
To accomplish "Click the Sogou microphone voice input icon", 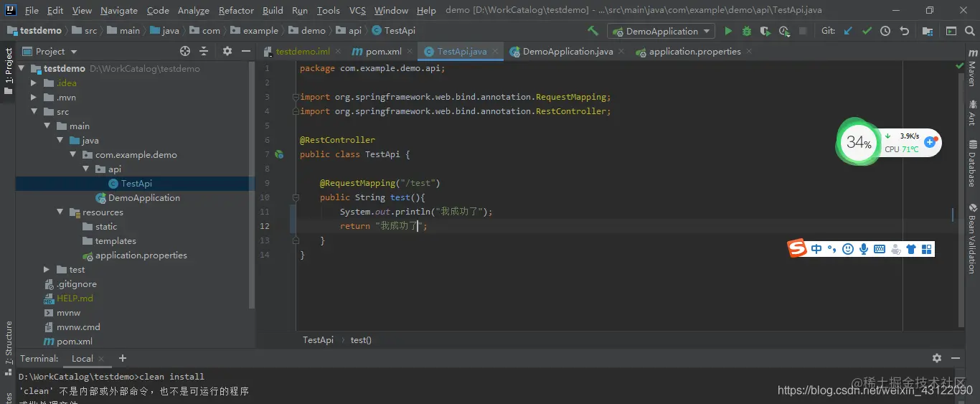I will click(x=864, y=249).
